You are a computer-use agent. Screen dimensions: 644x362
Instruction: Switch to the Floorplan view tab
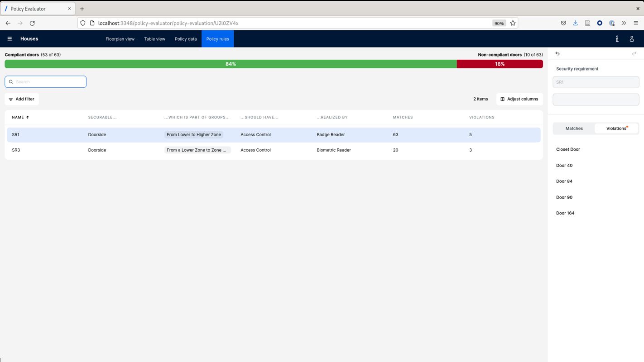click(x=120, y=39)
